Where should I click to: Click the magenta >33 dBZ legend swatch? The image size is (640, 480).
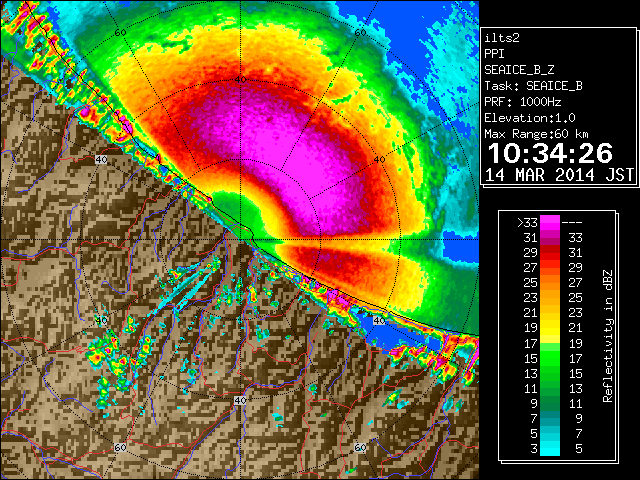(550, 223)
